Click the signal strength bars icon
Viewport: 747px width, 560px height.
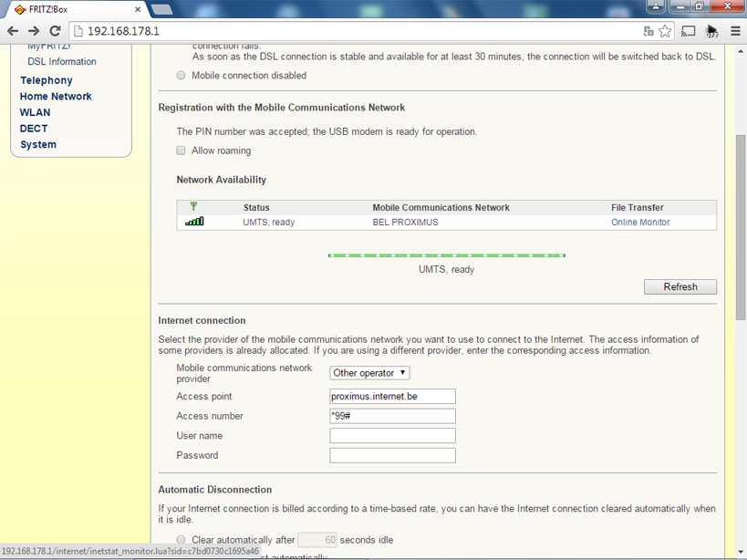click(194, 222)
